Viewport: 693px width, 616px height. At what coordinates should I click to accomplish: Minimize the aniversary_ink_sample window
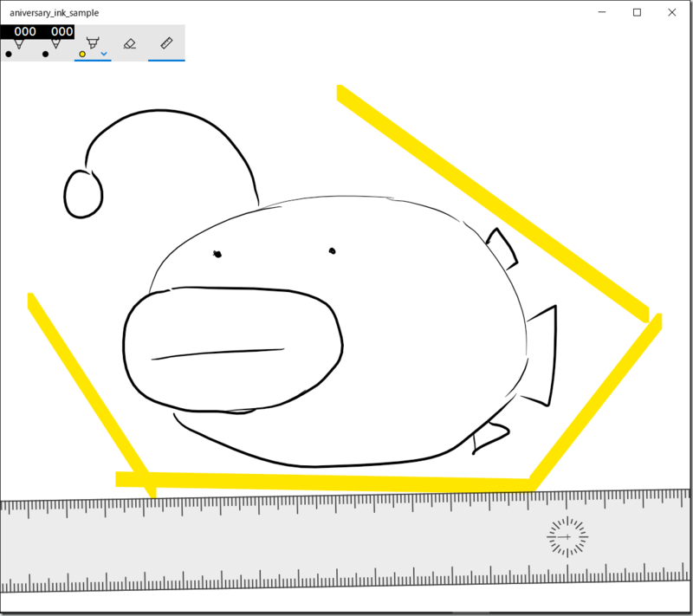(602, 12)
